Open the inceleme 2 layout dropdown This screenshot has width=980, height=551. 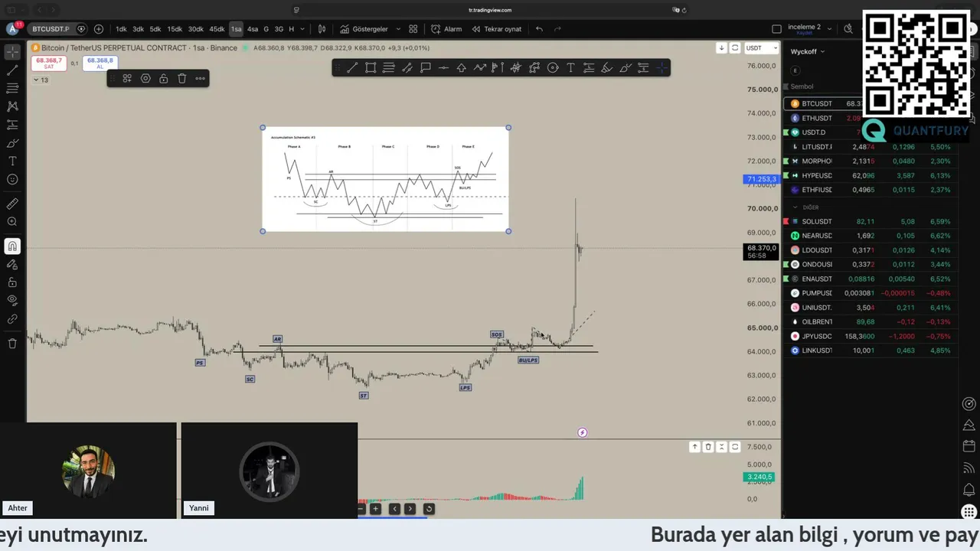pyautogui.click(x=829, y=29)
